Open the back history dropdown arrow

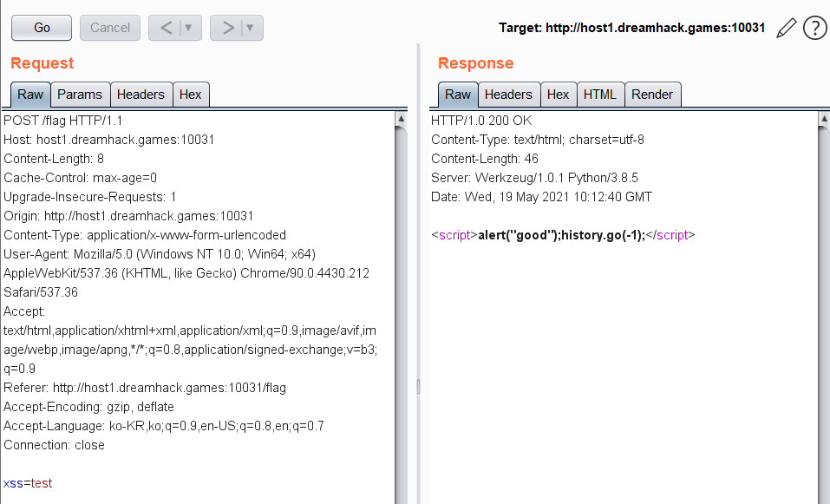188,28
